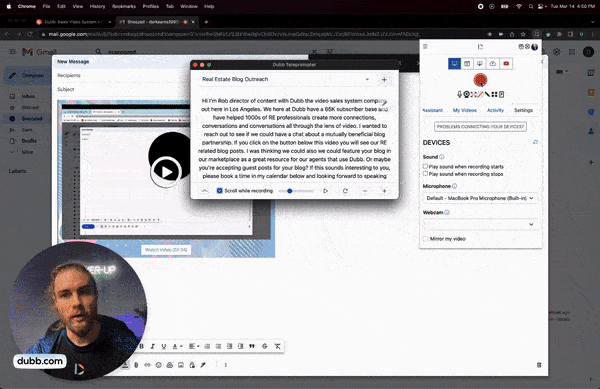Screen dimensions: 600x389
Task: Discard the draft with trash icon
Action: click(x=539, y=365)
